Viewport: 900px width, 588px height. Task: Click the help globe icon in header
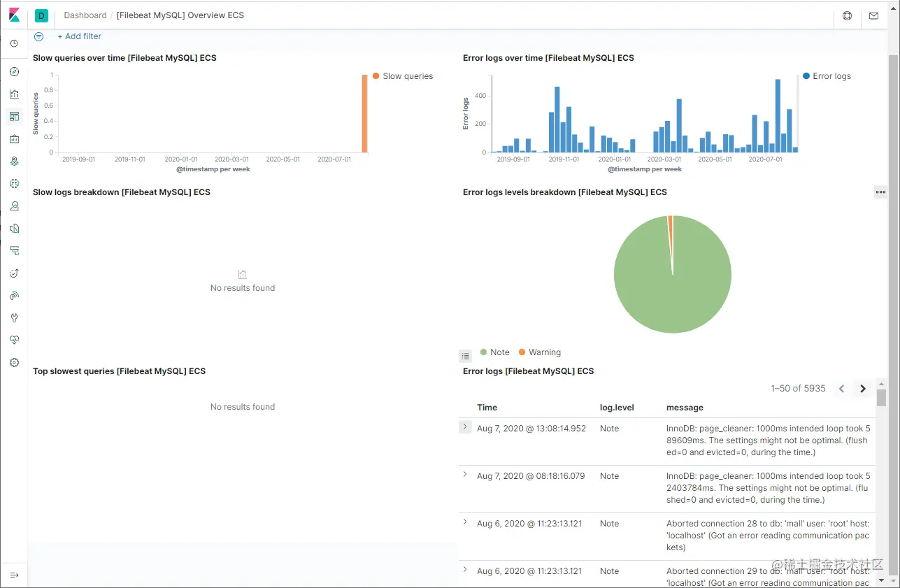pyautogui.click(x=847, y=15)
